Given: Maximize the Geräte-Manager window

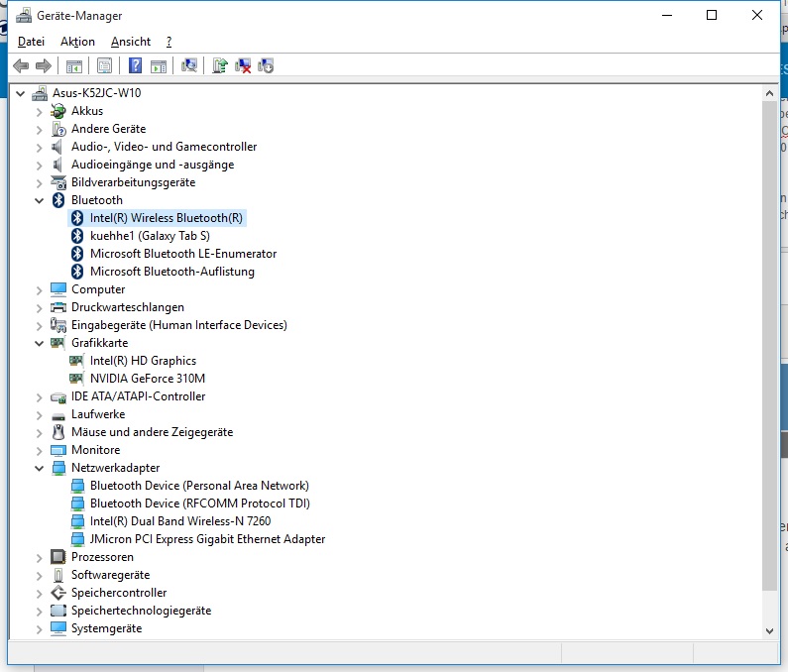Looking at the screenshot, I should click(x=712, y=15).
